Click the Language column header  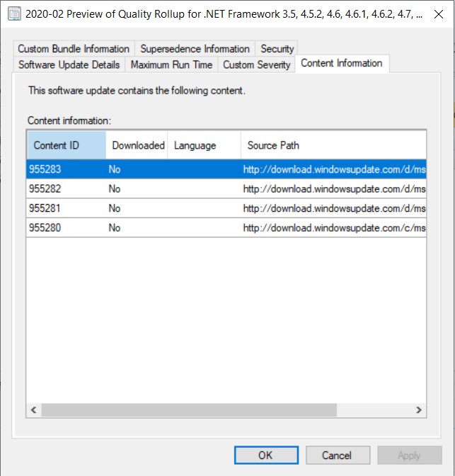pyautogui.click(x=204, y=145)
